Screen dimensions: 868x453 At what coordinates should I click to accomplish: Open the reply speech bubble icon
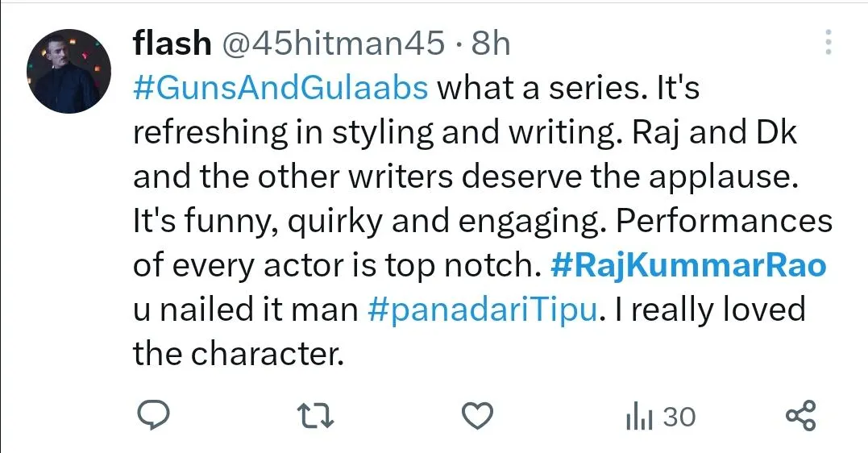click(x=153, y=415)
